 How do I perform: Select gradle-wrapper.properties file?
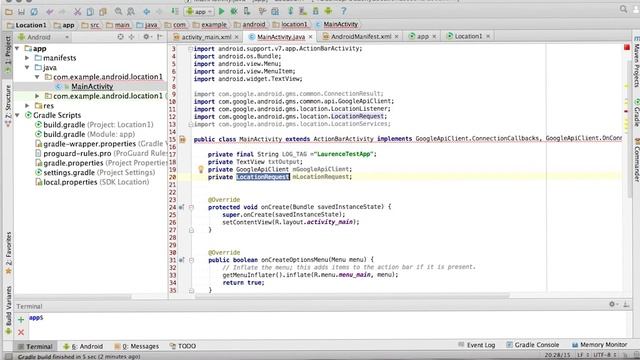coord(100,144)
